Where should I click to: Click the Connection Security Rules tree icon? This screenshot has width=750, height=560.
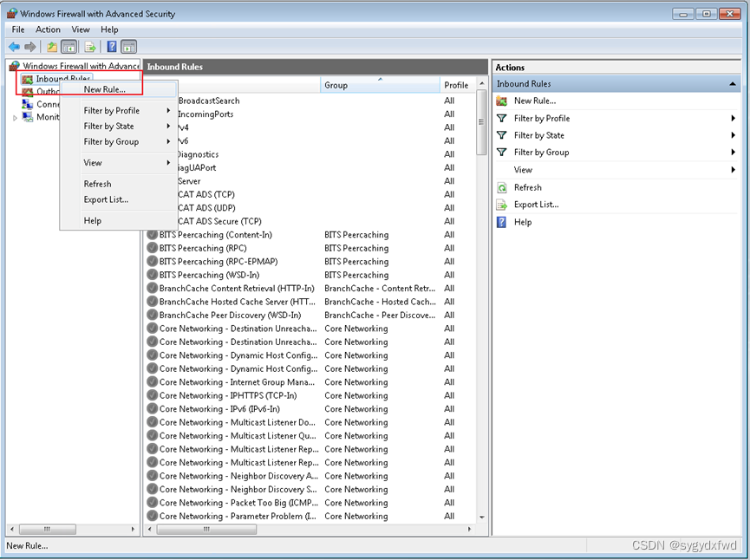(27, 104)
